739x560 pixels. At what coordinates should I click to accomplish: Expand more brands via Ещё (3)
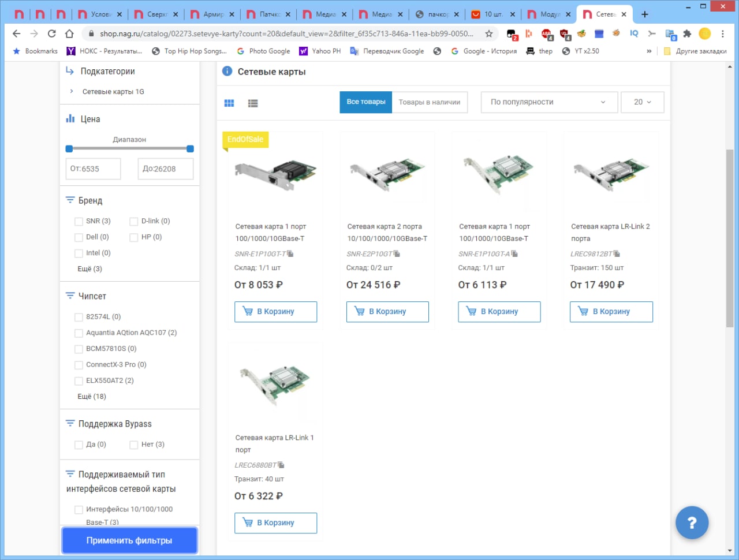[x=89, y=269]
